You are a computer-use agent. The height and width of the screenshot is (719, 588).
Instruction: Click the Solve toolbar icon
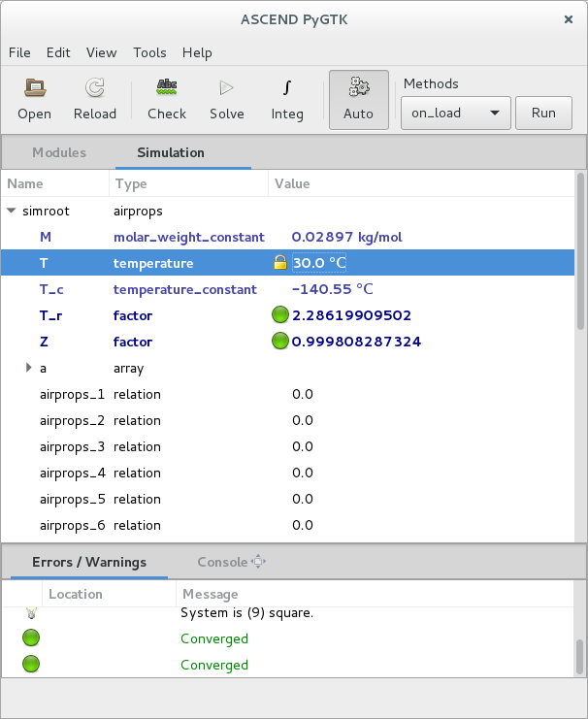tap(227, 89)
